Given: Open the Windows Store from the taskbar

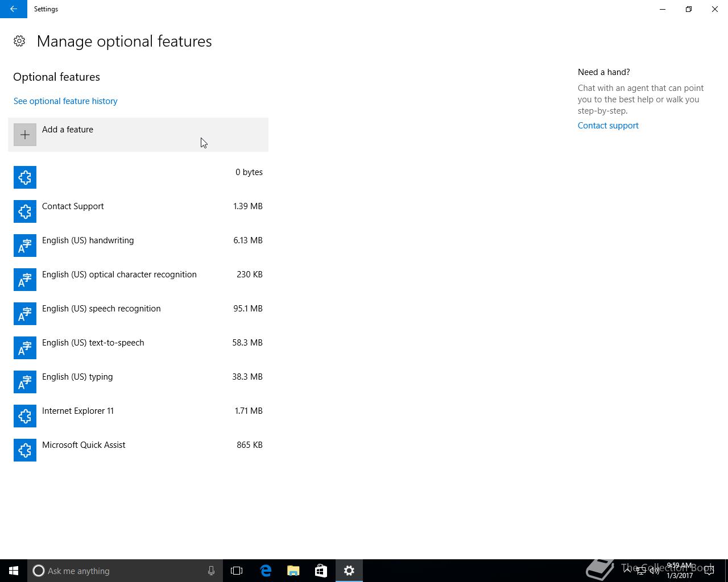Looking at the screenshot, I should (321, 571).
